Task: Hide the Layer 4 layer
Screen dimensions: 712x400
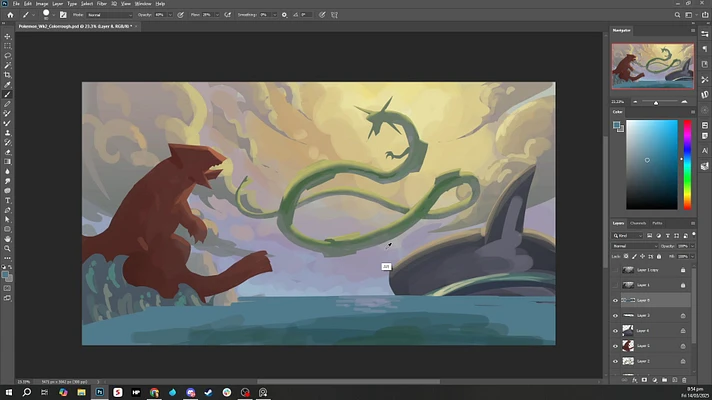Action: (x=615, y=331)
